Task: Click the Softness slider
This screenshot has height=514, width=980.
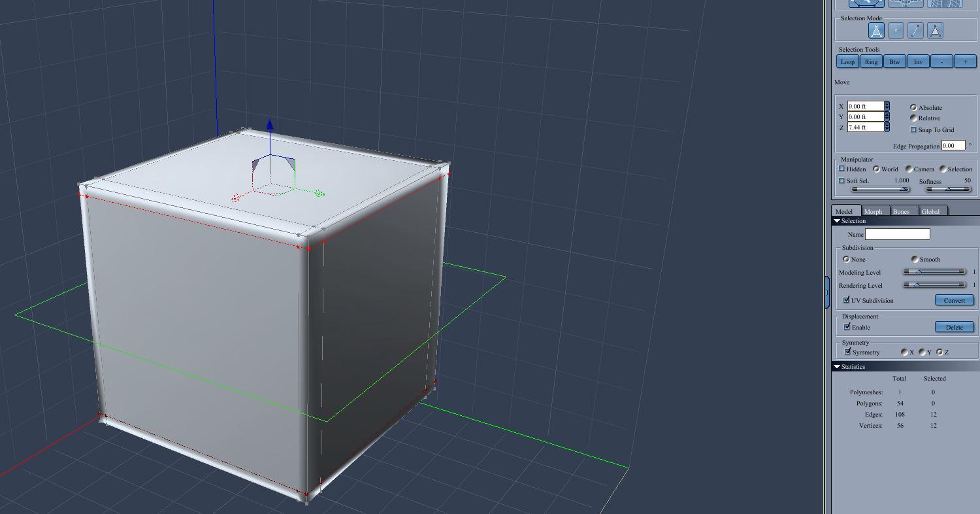Action: [949, 190]
